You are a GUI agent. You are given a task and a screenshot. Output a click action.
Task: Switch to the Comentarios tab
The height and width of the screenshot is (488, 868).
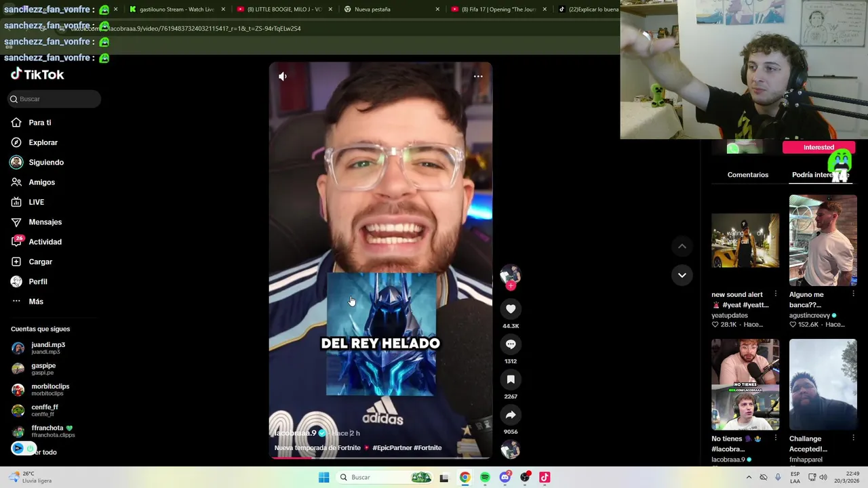point(748,175)
